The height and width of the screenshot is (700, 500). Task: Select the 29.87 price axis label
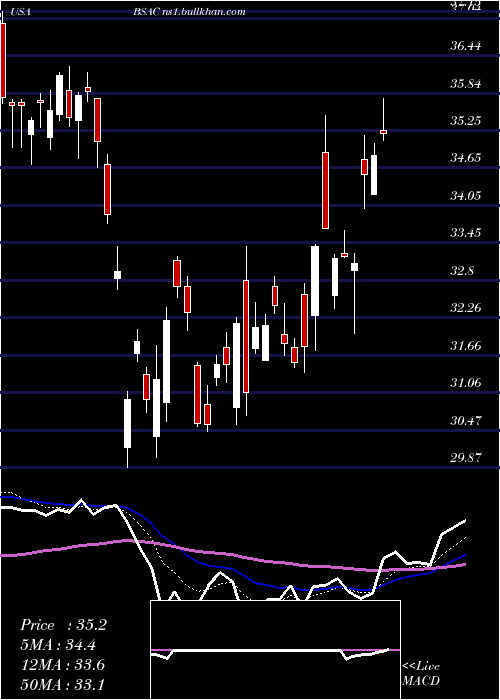466,458
